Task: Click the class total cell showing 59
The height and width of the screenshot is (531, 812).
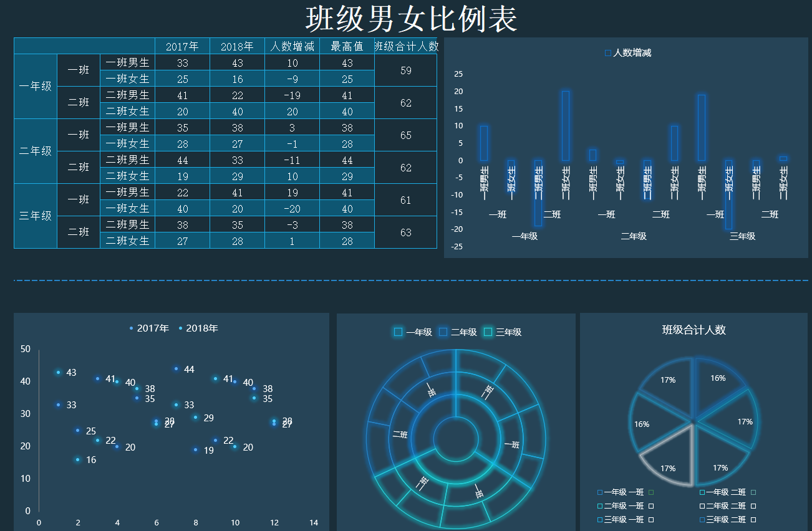Action: (x=406, y=70)
